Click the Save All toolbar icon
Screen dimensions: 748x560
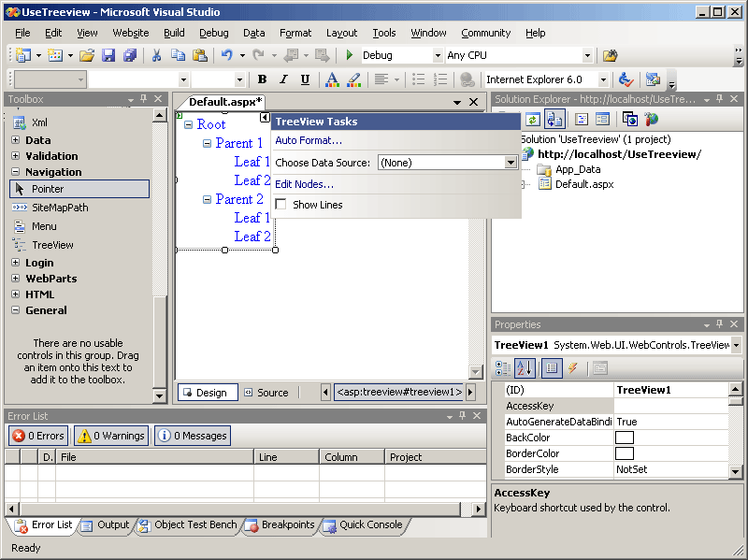(130, 56)
